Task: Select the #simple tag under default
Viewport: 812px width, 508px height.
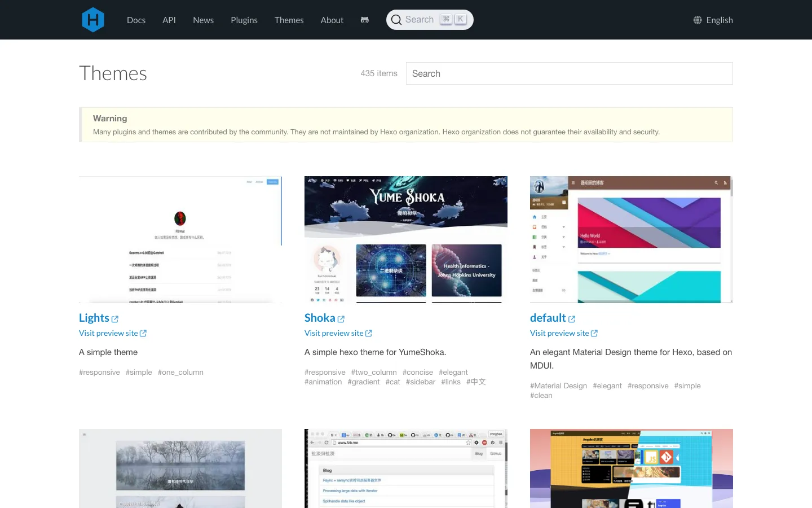Action: (x=687, y=386)
